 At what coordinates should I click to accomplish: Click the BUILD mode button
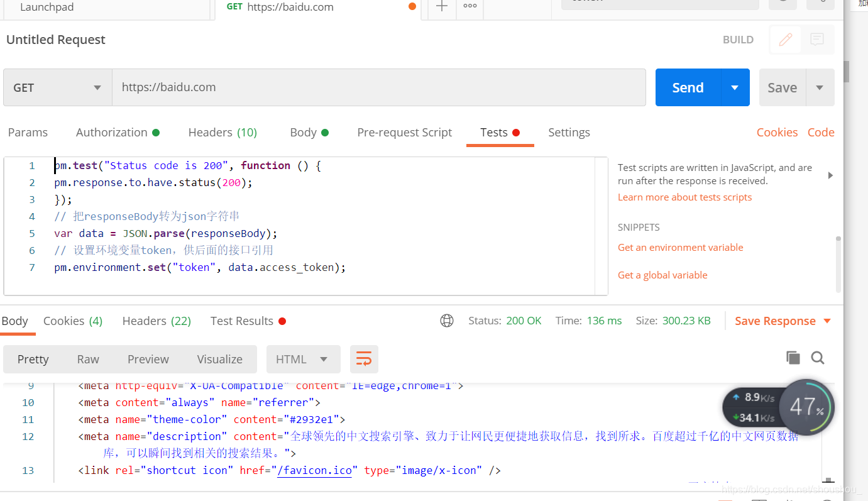coord(738,40)
